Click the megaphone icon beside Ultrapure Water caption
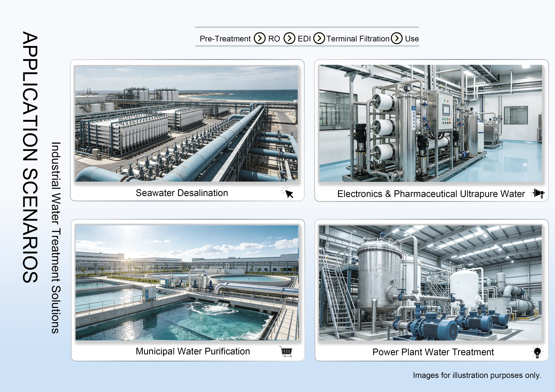This screenshot has height=392, width=555. click(538, 193)
